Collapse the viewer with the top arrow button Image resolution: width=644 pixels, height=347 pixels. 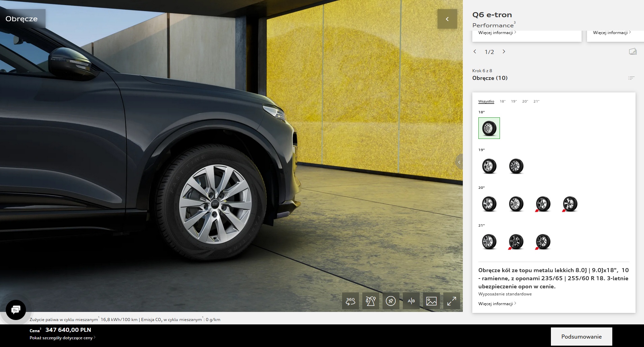click(447, 19)
